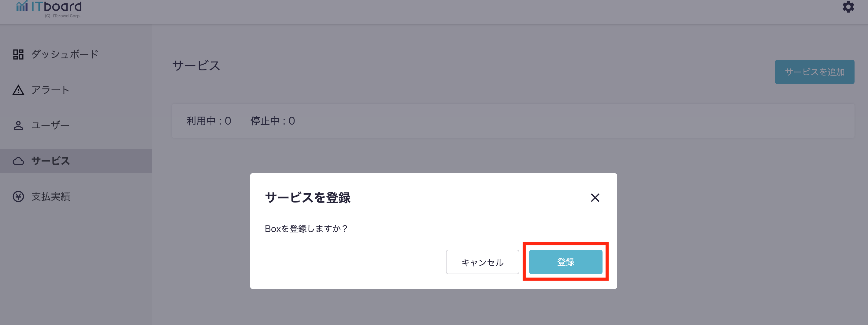Confirm with the 登録 button

[x=566, y=262]
